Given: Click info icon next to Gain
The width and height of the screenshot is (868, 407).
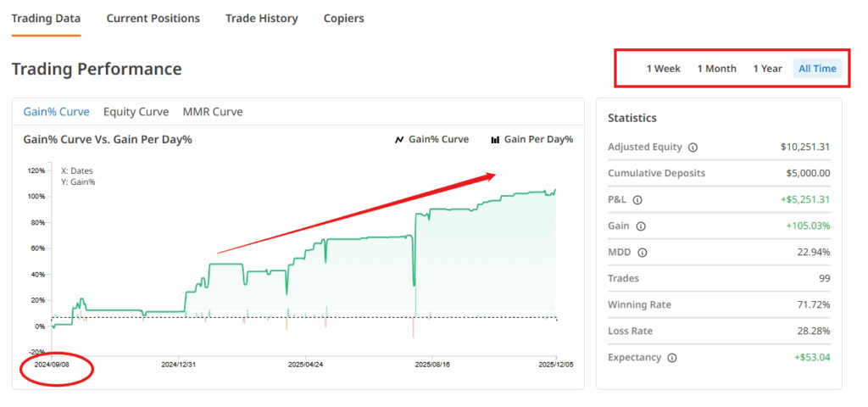Looking at the screenshot, I should click(641, 226).
